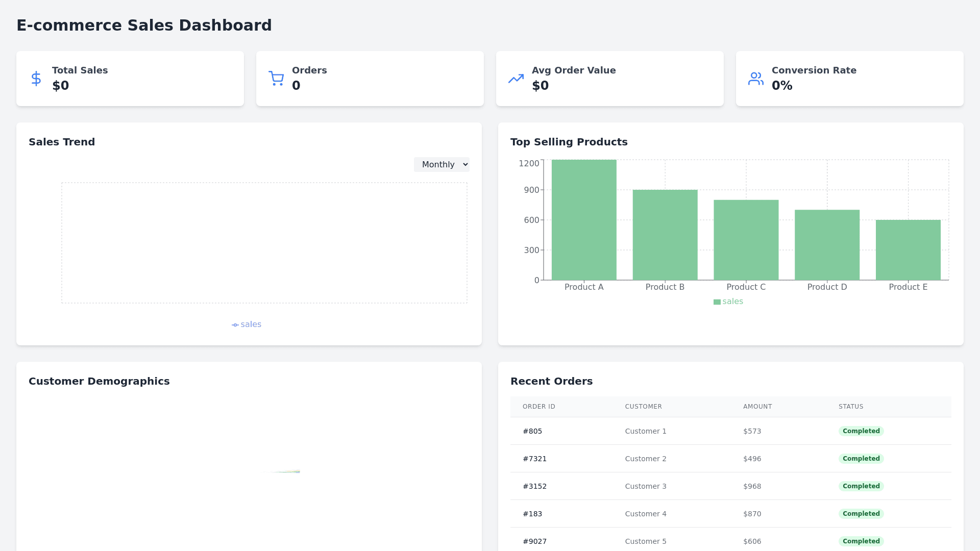This screenshot has width=980, height=551.
Task: Click the ORDER ID column header
Action: point(538,407)
